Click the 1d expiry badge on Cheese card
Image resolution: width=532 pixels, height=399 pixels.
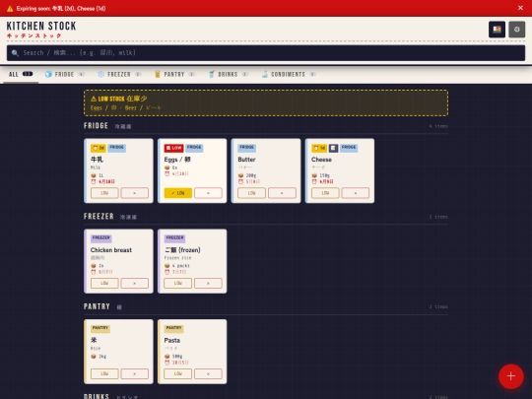pyautogui.click(x=319, y=148)
